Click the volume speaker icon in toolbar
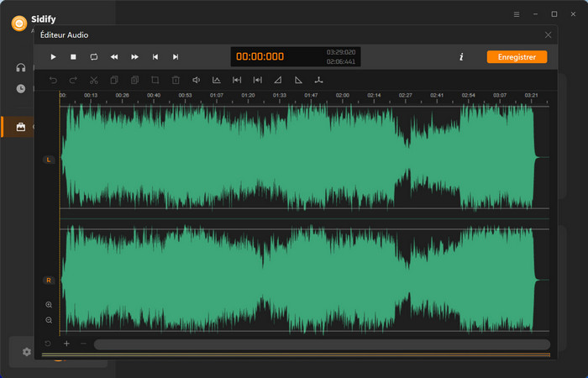588x378 pixels. point(196,81)
